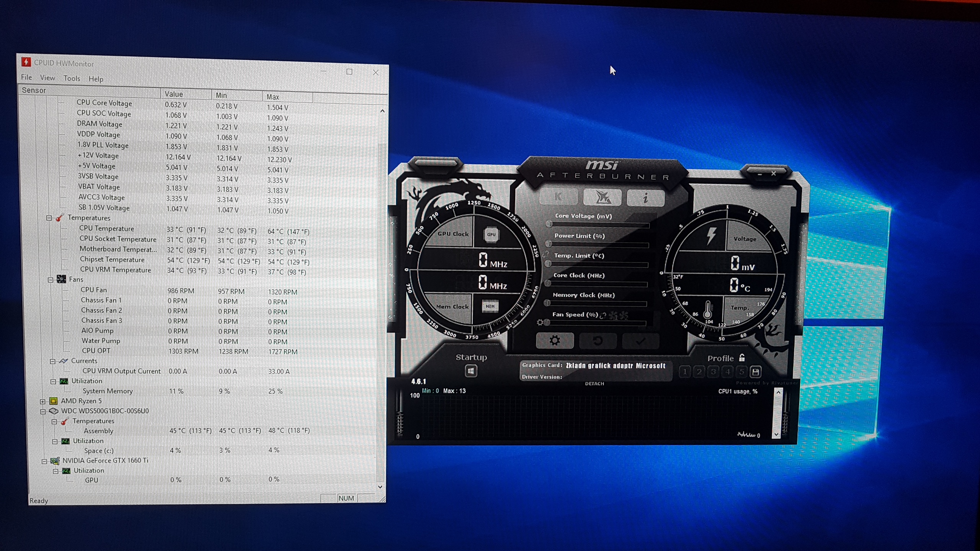Open the View menu in HWMonitor
Viewport: 980px width, 551px height.
[x=47, y=78]
